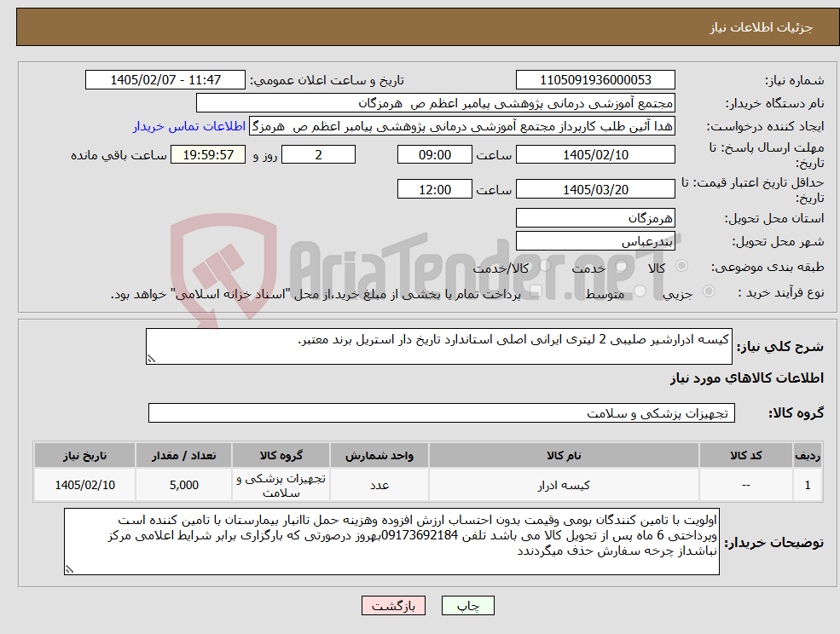Select the متوسط purchase type radio

click(x=640, y=291)
